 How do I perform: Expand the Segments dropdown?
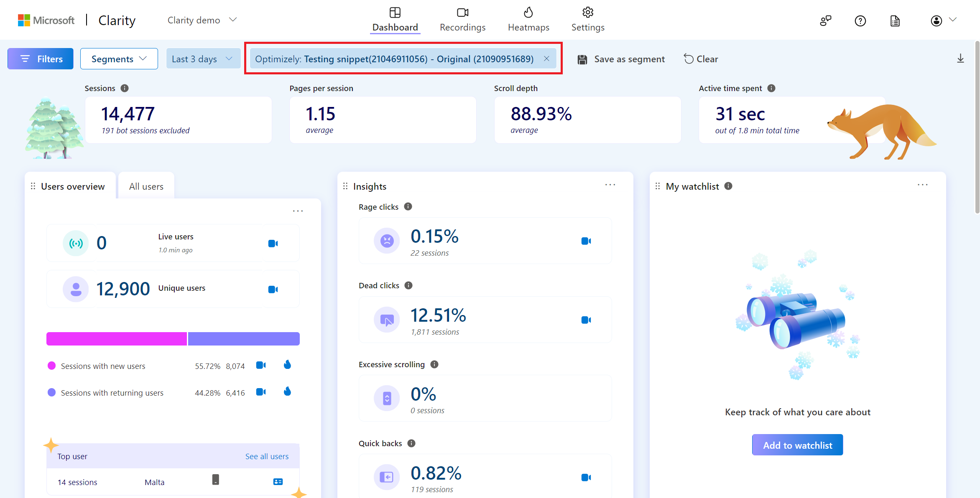click(119, 59)
